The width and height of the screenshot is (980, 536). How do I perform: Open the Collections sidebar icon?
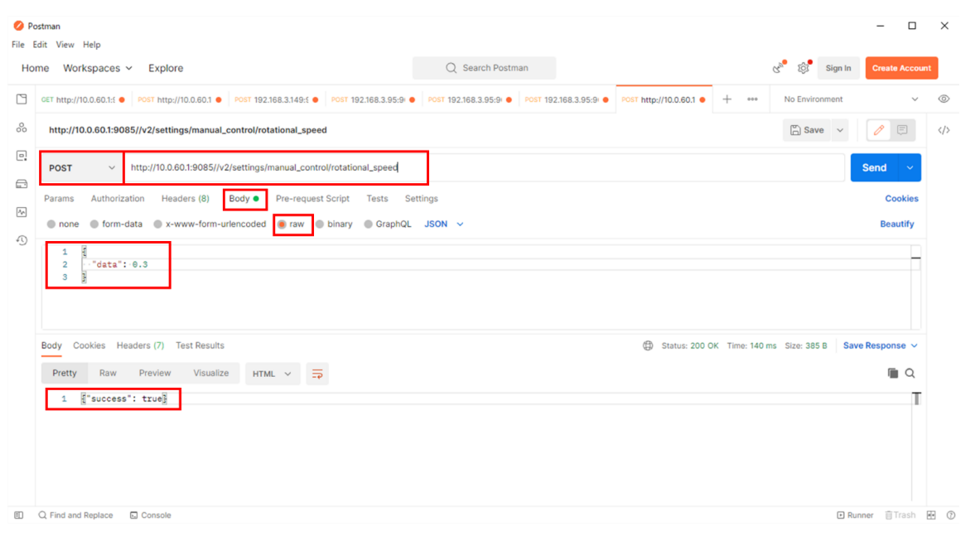coord(22,99)
